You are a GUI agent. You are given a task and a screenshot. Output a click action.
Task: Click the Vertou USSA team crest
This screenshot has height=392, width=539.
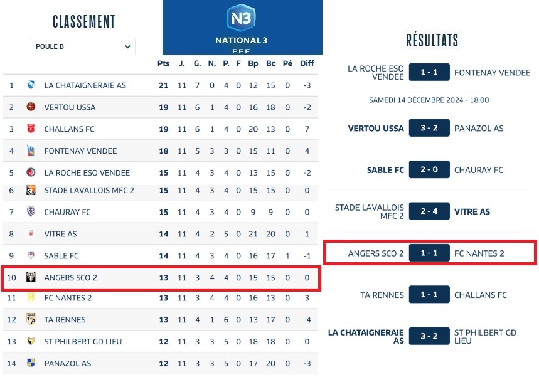(31, 107)
